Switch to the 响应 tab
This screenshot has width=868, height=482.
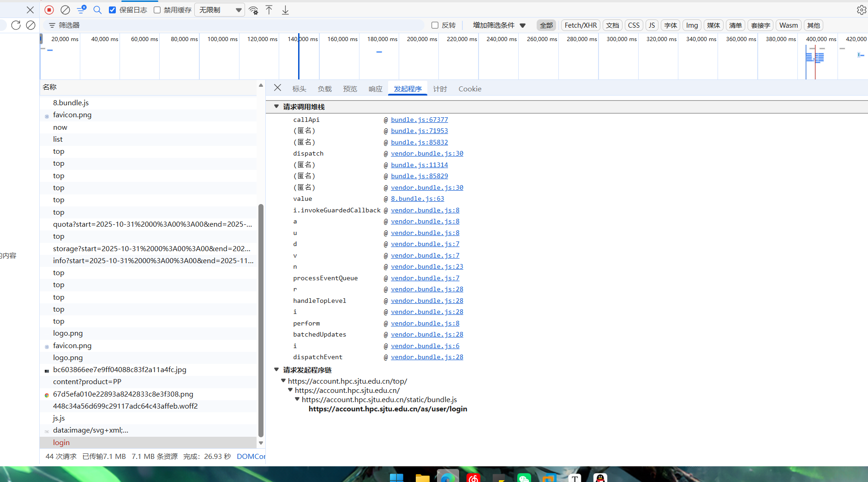pos(375,89)
